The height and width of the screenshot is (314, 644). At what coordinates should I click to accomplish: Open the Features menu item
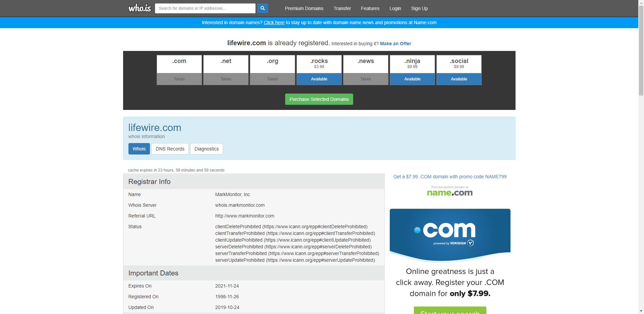370,8
